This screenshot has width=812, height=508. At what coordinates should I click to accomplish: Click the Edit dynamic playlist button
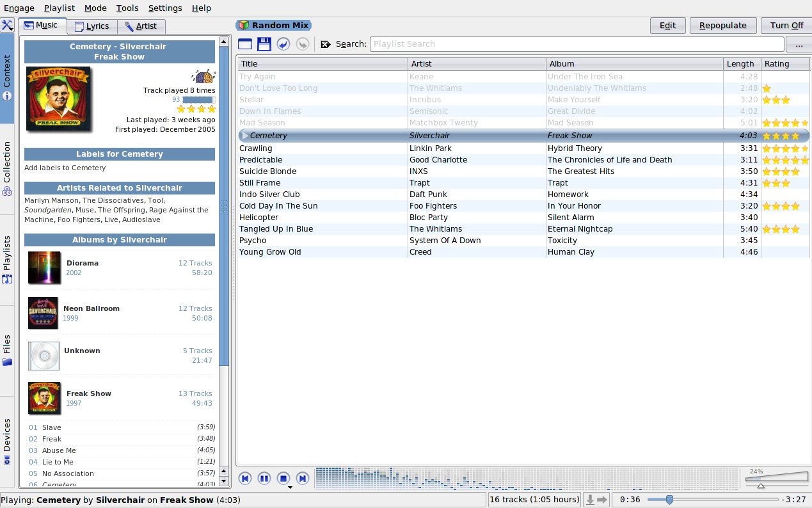(667, 26)
